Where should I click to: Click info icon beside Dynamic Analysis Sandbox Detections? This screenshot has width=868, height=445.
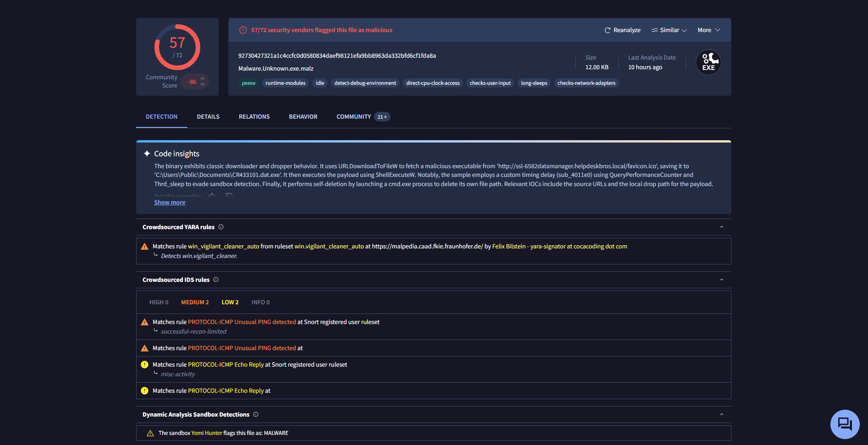coord(256,415)
